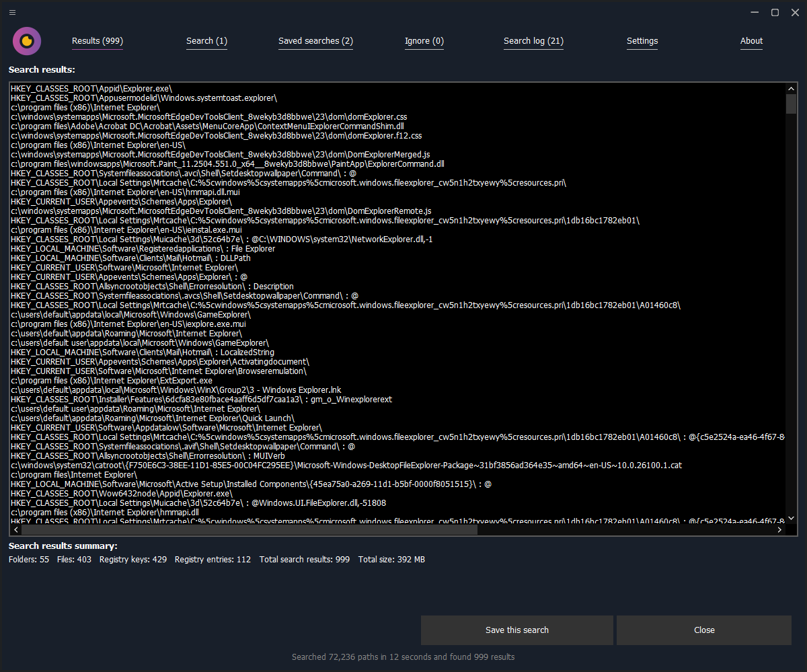
Task: Click the Close button at the bottom
Action: [704, 630]
